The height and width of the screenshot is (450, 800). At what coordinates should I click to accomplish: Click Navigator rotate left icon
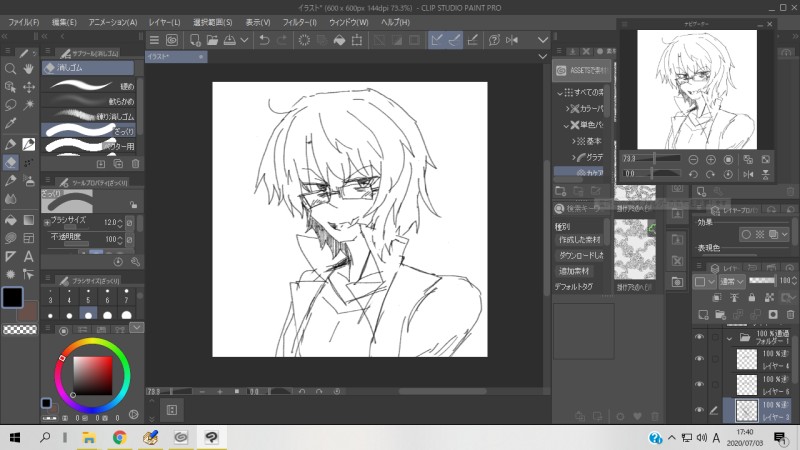(693, 174)
